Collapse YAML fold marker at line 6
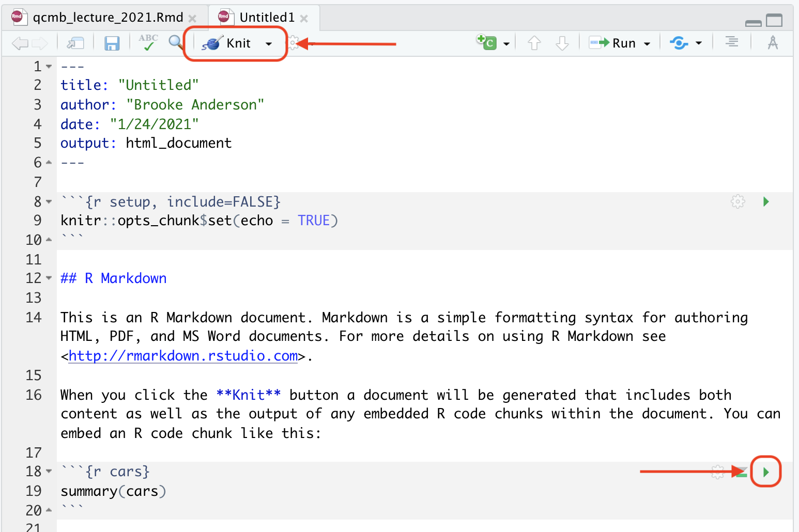The image size is (799, 532). (49, 163)
